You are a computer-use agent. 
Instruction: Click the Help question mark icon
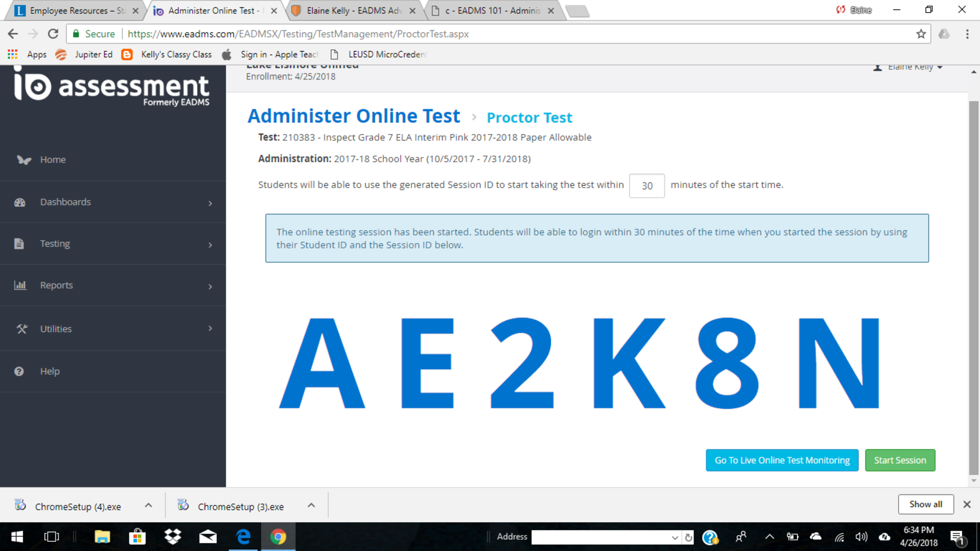pos(19,371)
